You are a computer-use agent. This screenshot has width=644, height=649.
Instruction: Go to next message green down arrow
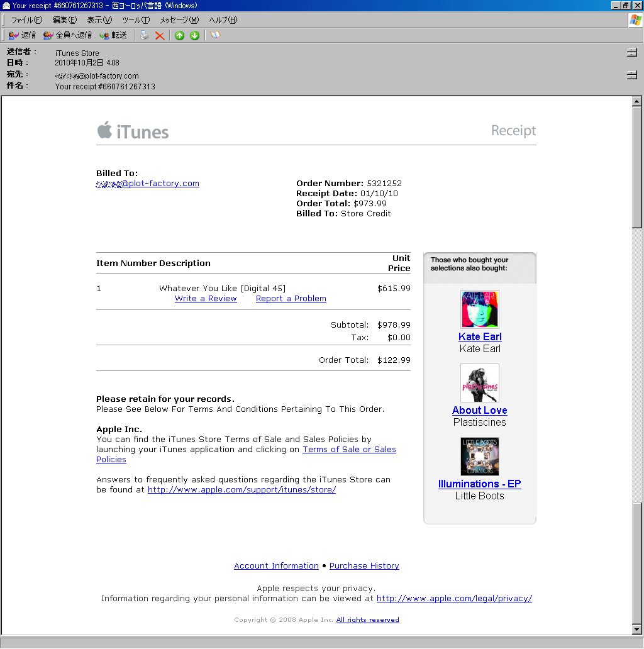pyautogui.click(x=194, y=36)
